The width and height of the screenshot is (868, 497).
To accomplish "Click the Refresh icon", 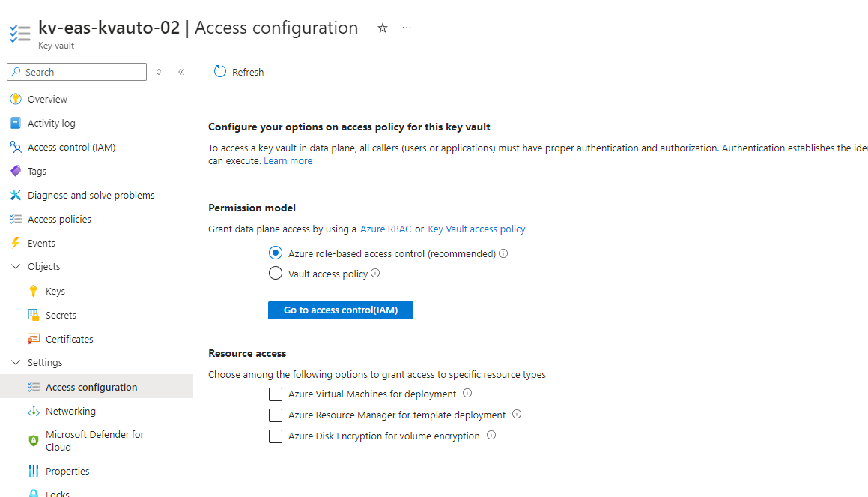I will 219,71.
